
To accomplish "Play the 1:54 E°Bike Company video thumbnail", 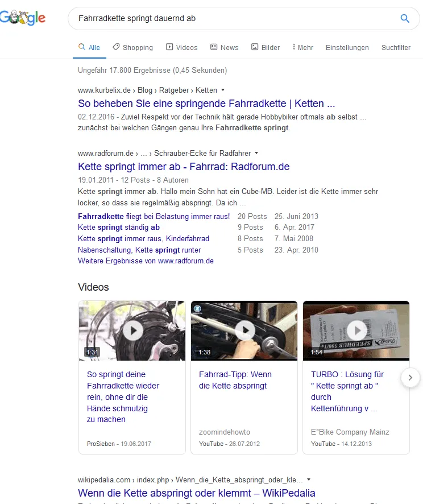I will [x=356, y=331].
